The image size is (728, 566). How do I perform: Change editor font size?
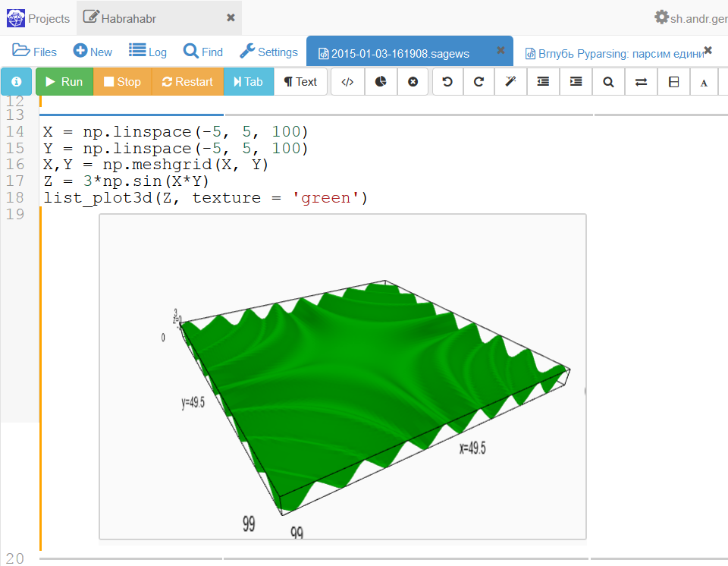[704, 82]
